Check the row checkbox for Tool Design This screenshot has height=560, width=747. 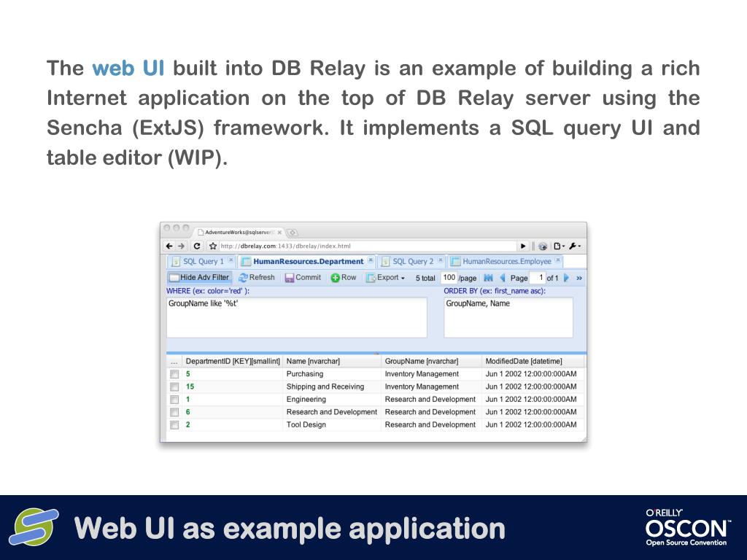174,425
